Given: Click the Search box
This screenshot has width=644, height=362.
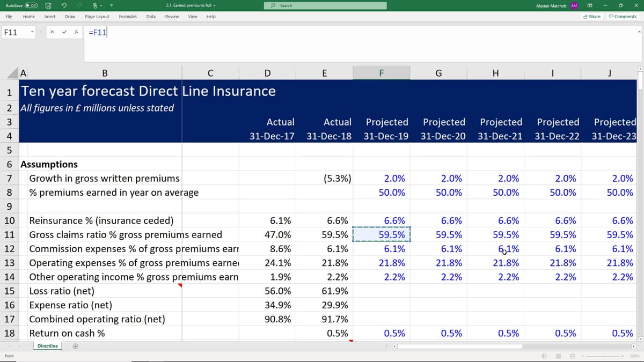Looking at the screenshot, I should (325, 5).
